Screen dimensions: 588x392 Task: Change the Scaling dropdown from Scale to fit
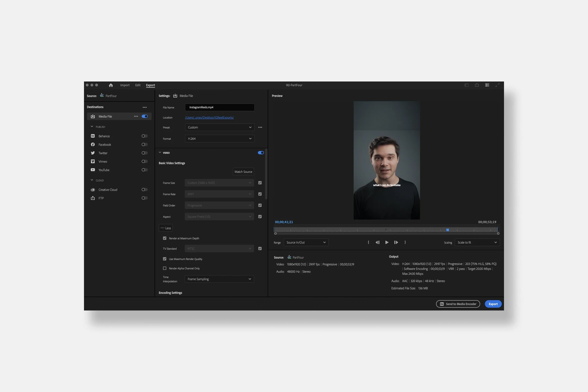(x=476, y=242)
